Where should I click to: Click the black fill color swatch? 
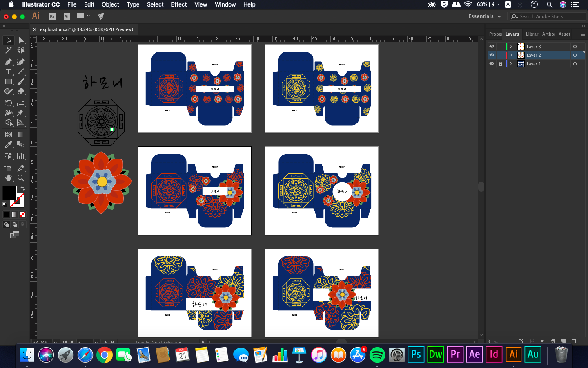pyautogui.click(x=9, y=193)
